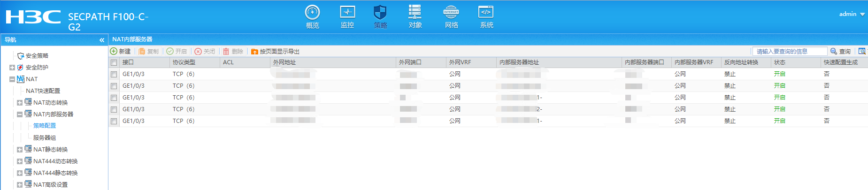
Task: Sort by the 反向地址转换 column header
Action: [746, 62]
